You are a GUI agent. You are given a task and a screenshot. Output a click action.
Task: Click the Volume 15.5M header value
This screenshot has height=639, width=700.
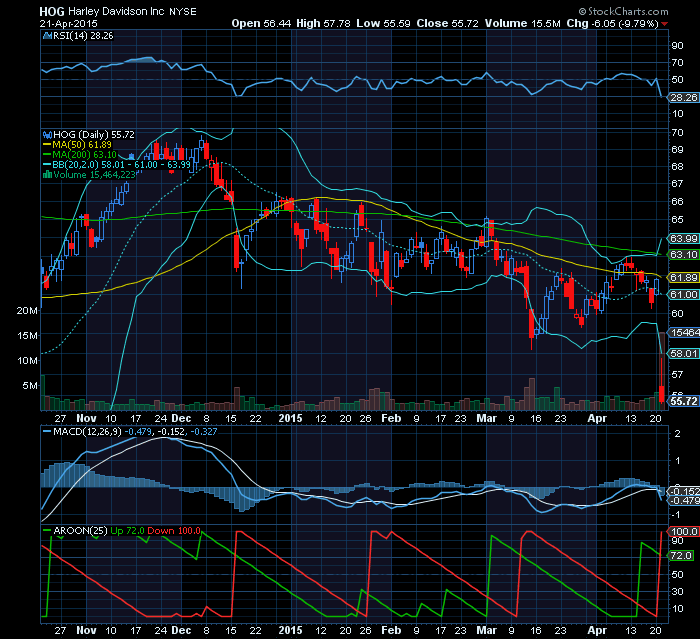[522, 24]
